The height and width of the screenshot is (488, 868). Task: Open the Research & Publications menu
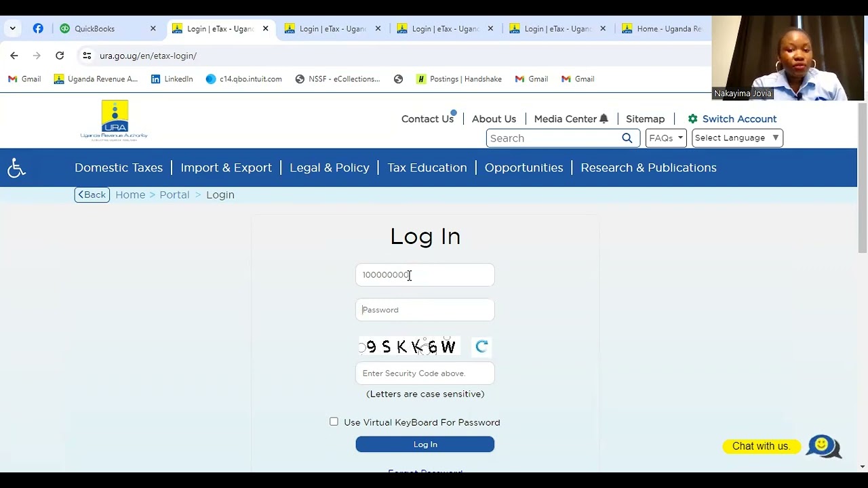[648, 167]
